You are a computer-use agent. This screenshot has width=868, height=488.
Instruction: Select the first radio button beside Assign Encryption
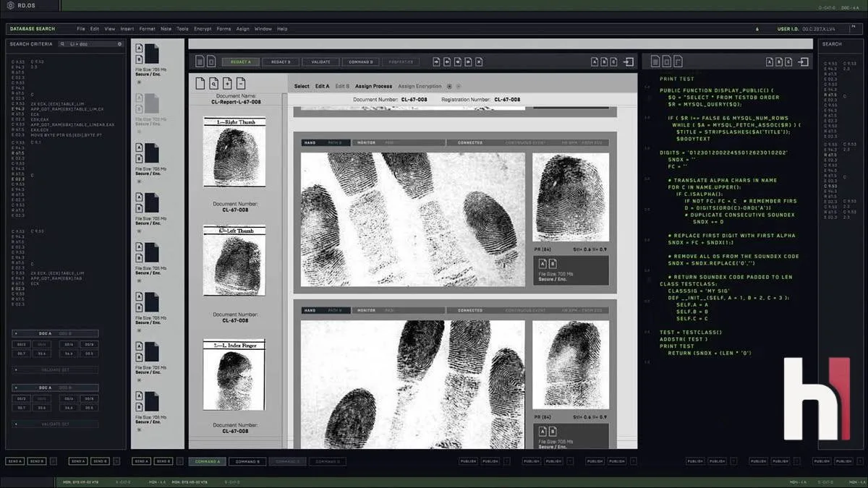click(449, 86)
